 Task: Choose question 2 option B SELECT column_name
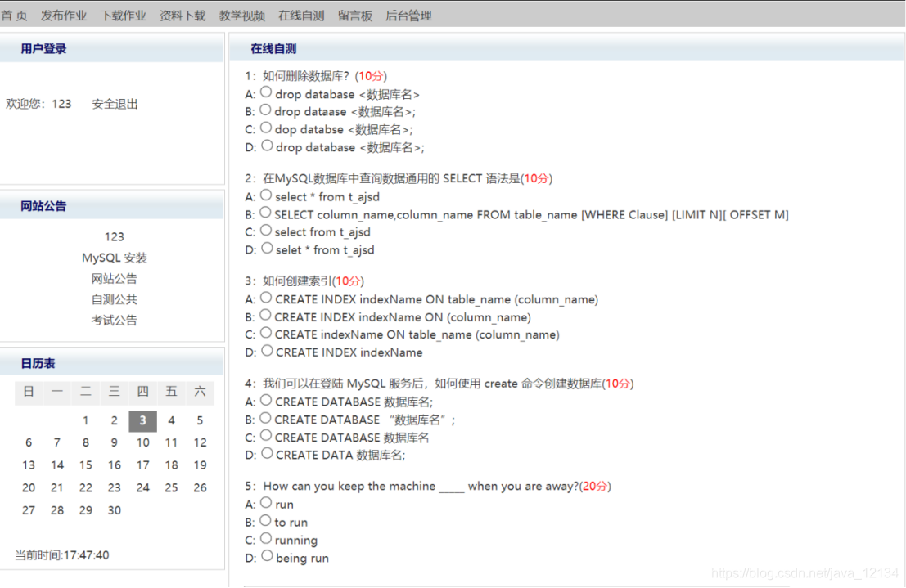click(265, 213)
